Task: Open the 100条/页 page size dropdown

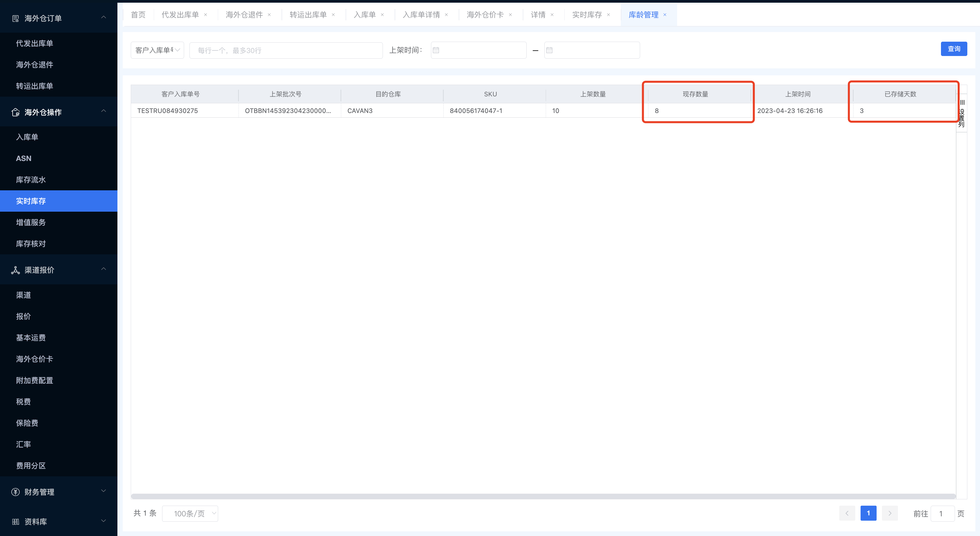Action: (190, 514)
